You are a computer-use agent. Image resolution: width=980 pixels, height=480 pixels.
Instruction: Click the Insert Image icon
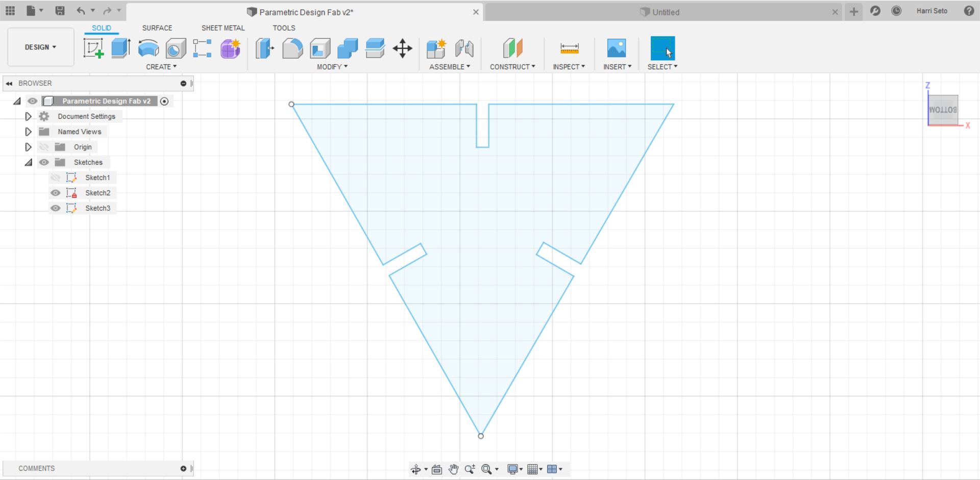(x=617, y=48)
